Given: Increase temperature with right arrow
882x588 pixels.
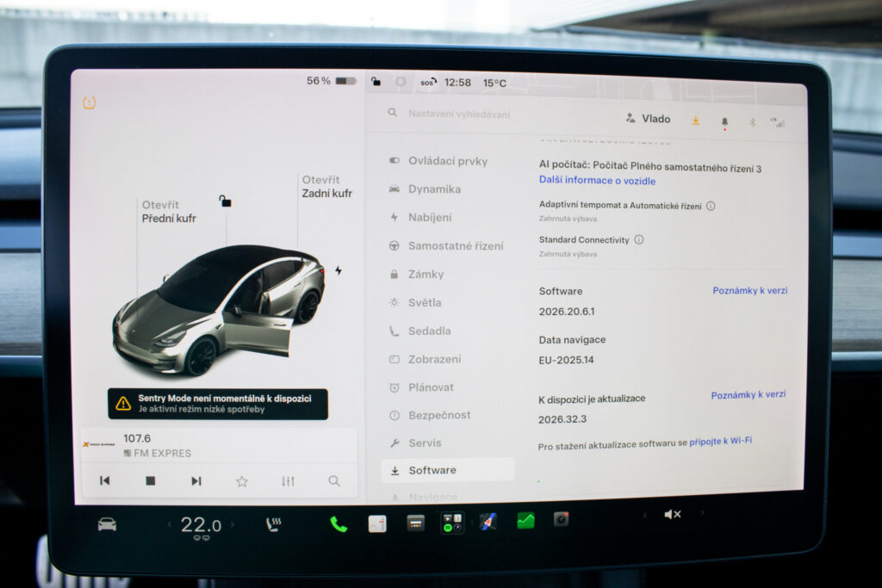Looking at the screenshot, I should (x=233, y=524).
